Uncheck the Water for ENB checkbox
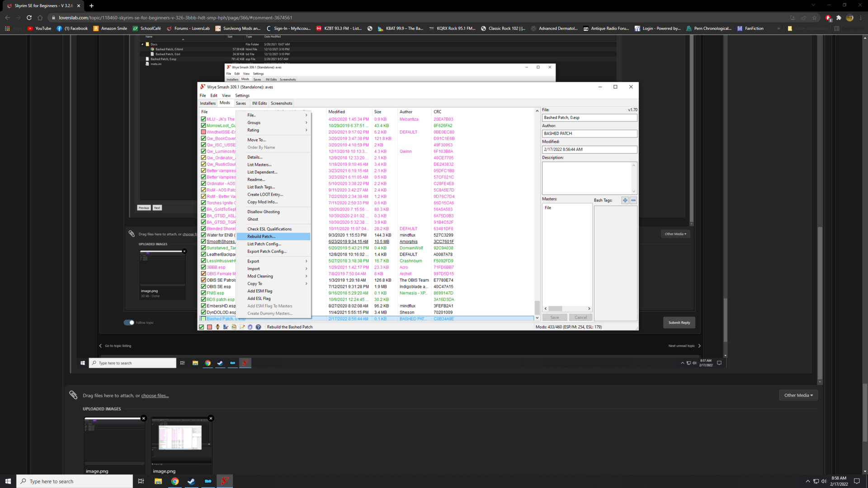 coord(203,235)
